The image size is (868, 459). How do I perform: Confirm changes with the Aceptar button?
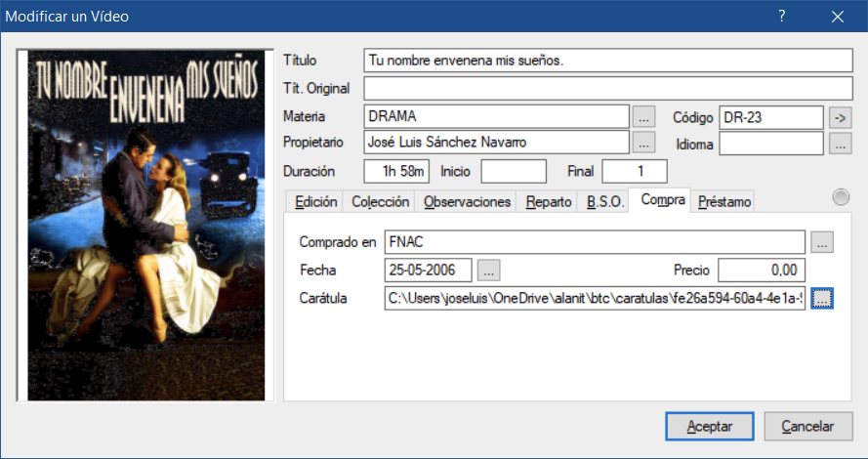[x=710, y=427]
